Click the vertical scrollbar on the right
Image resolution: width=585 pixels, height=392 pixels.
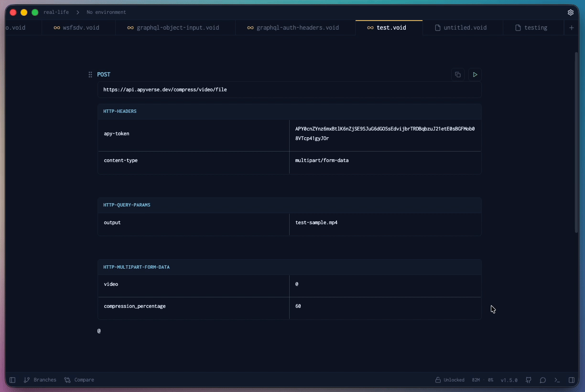click(x=576, y=143)
